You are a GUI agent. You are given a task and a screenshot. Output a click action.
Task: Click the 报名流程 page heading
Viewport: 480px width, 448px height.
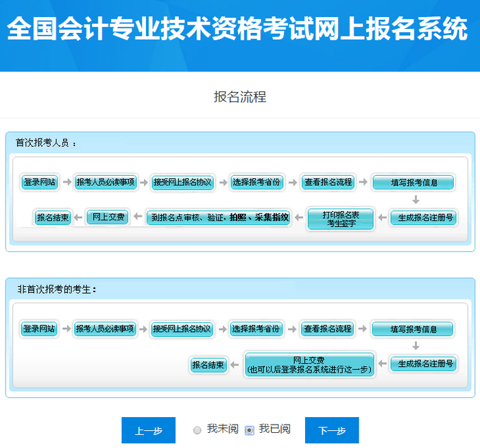pos(240,97)
